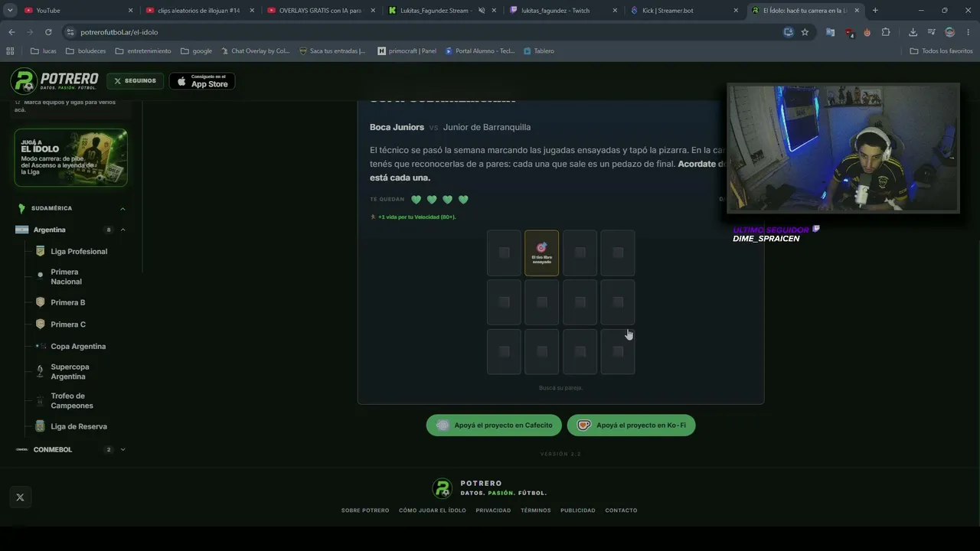
Task: Select Primera Nacional in the sidebar
Action: pos(67,277)
